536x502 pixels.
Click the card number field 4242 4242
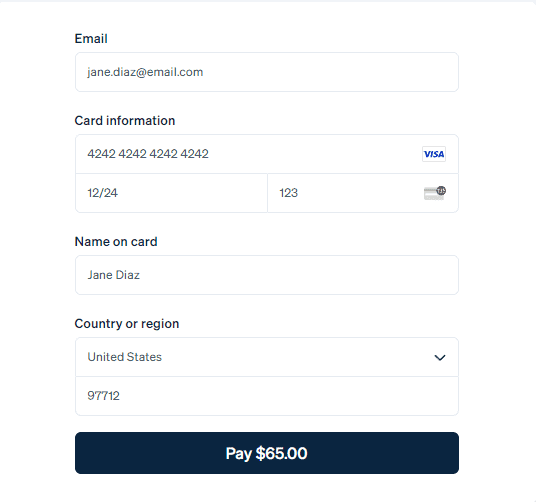pos(267,154)
